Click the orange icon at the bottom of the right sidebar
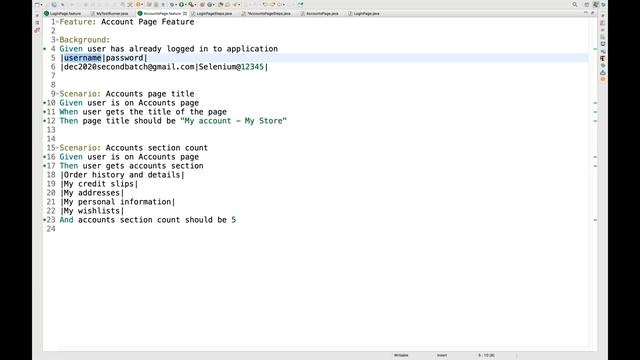640x360 pixels. [x=603, y=79]
